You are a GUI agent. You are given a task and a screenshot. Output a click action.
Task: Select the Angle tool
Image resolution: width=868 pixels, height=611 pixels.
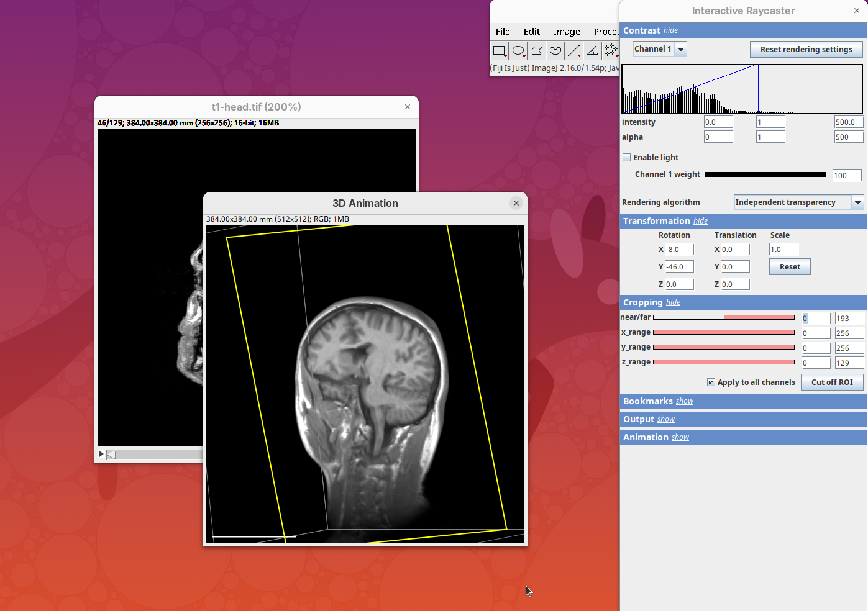click(x=593, y=51)
